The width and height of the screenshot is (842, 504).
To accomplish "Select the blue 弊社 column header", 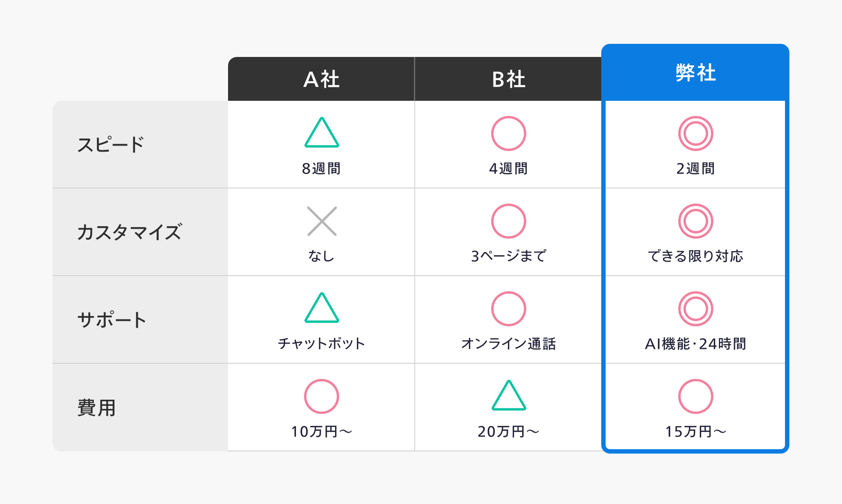I will click(696, 73).
